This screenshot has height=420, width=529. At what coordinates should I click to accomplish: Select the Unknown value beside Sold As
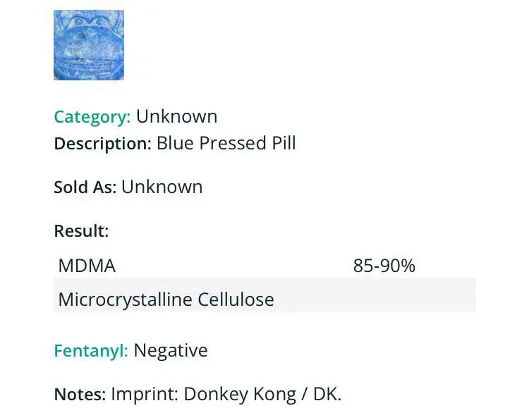point(162,187)
